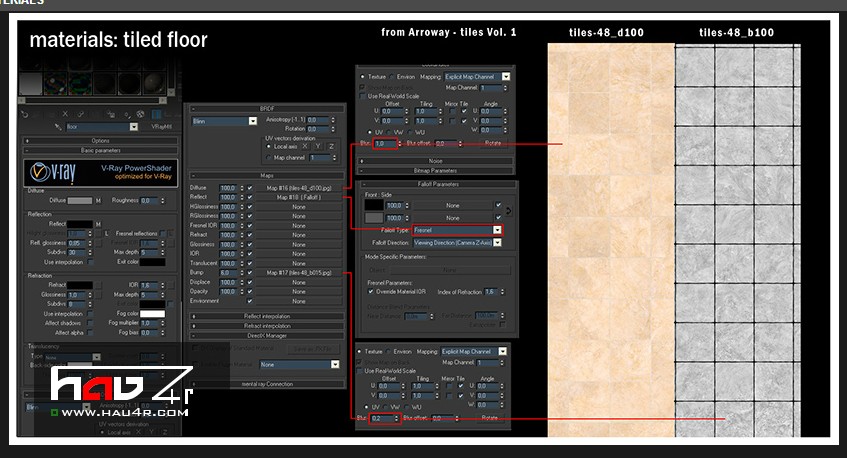
Task: Click the checkered Show Map in Viewport icon
Action: coord(140,114)
